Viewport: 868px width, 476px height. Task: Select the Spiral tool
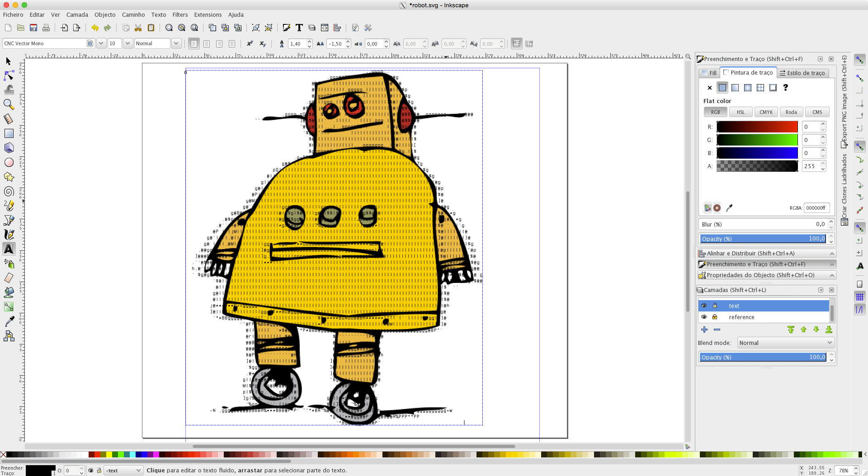click(x=9, y=191)
